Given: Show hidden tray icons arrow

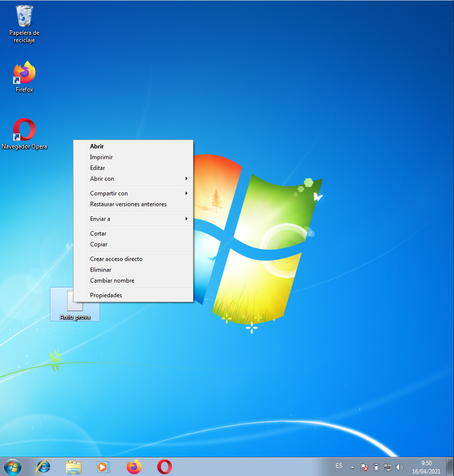Looking at the screenshot, I should [x=352, y=467].
